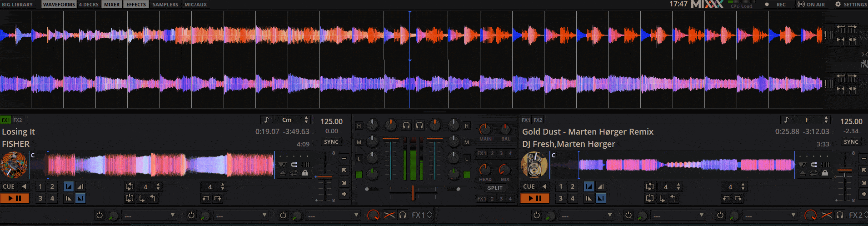Click the right channel headphone cue icon
This screenshot has height=226, width=868.
(x=419, y=125)
